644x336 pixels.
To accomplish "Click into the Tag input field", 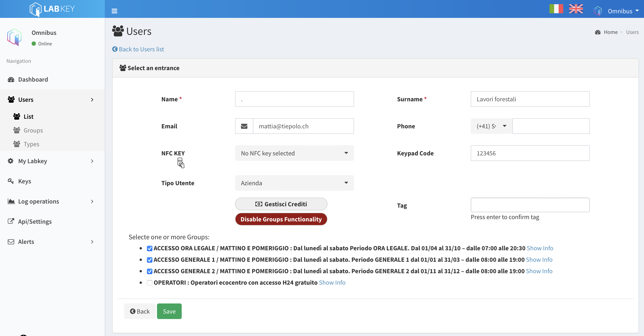I will click(530, 205).
